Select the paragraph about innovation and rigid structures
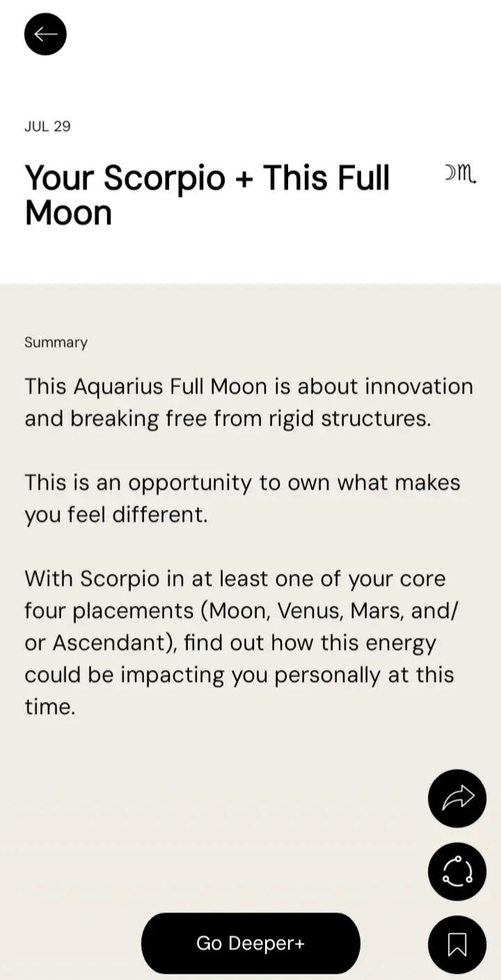Screen dimensions: 501x980 [x=248, y=402]
